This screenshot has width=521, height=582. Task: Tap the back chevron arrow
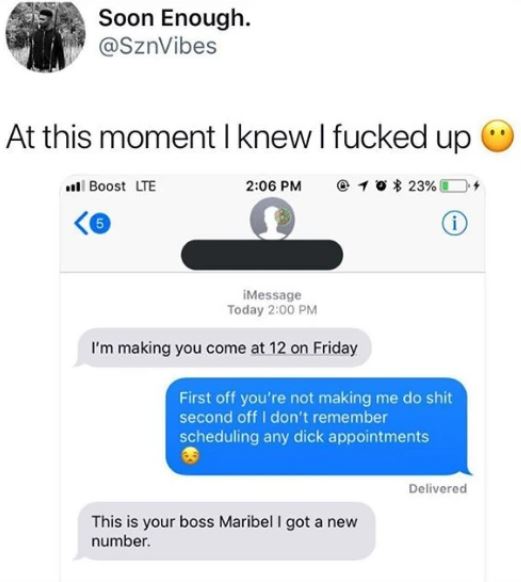tap(81, 223)
